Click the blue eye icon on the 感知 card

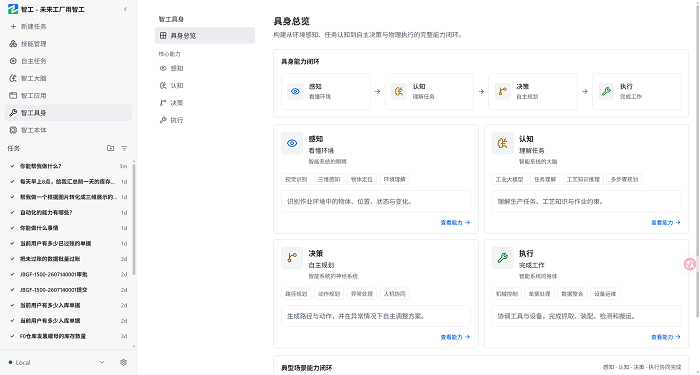(292, 143)
